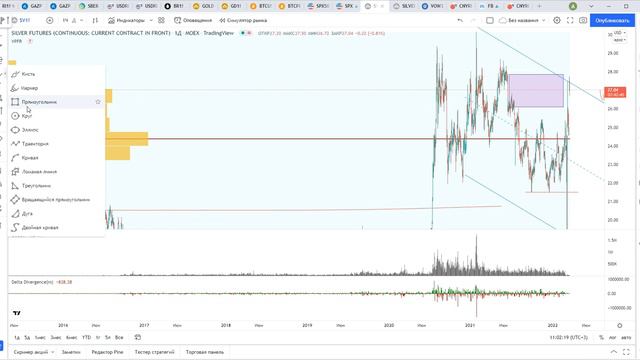
Task: Select the 1Д date range
Action: [x=17, y=338]
